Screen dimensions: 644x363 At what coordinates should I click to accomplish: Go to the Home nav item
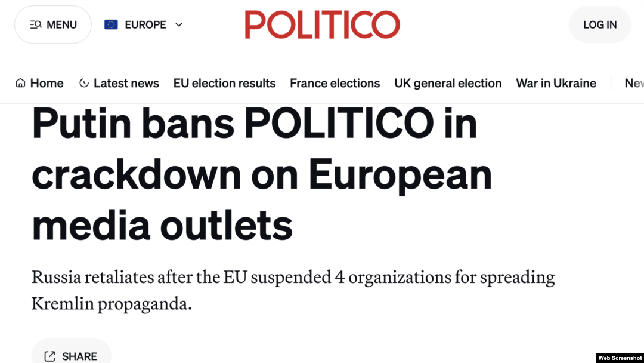click(39, 83)
